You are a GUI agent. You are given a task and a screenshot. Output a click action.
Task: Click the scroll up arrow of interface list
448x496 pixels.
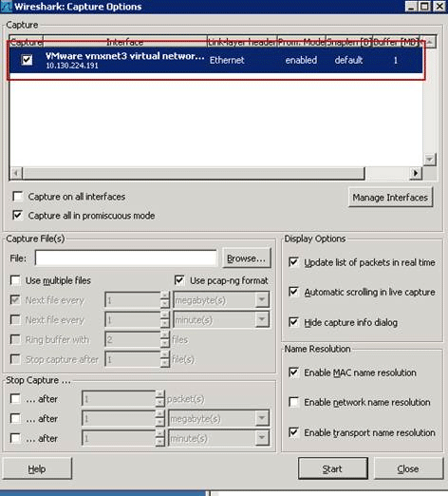pyautogui.click(x=429, y=42)
